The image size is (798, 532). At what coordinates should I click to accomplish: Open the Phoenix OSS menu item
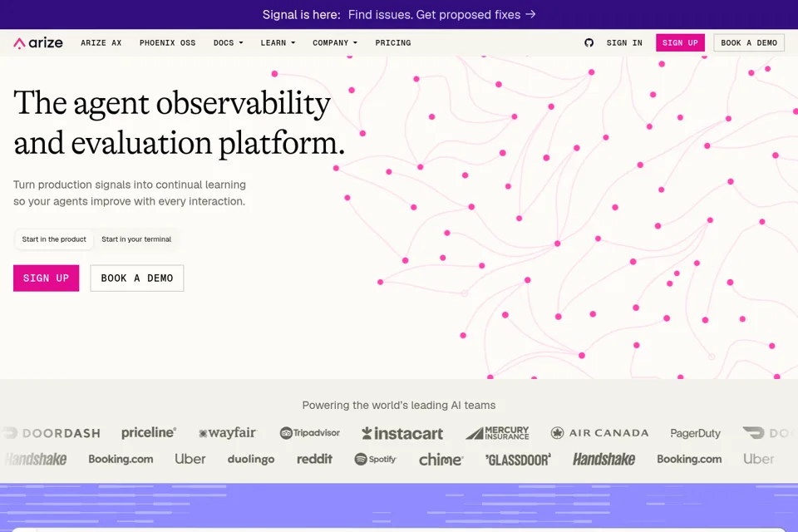click(x=167, y=42)
